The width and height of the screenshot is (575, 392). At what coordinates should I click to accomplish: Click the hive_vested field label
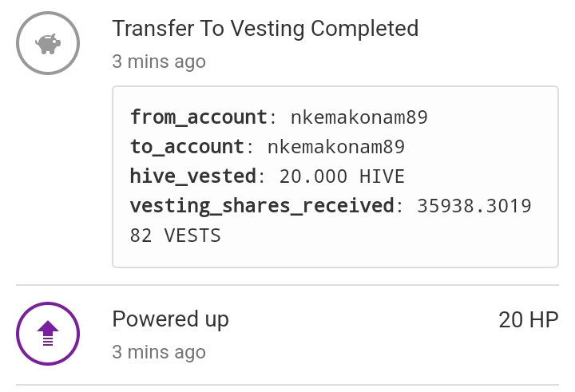[193, 176]
